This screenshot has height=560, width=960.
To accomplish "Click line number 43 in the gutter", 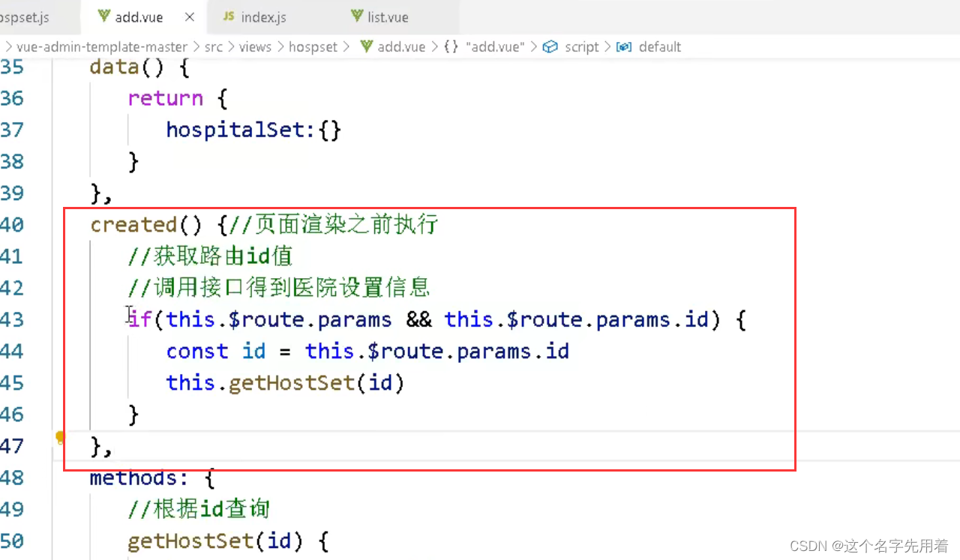I will pyautogui.click(x=12, y=319).
